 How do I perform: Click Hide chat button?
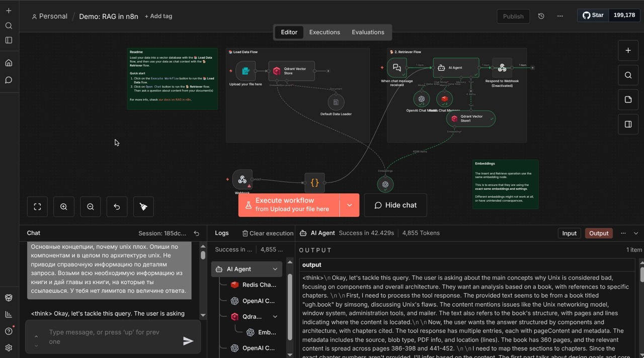click(395, 205)
